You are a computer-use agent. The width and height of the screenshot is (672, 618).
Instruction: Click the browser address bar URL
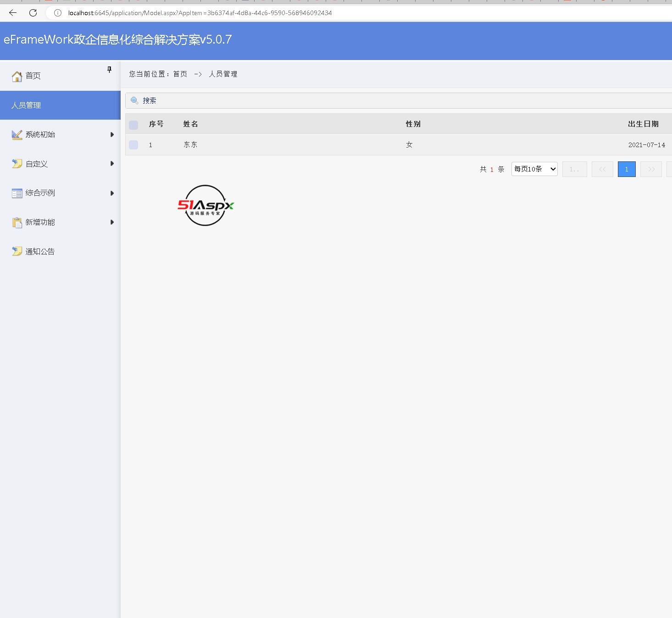pyautogui.click(x=200, y=13)
